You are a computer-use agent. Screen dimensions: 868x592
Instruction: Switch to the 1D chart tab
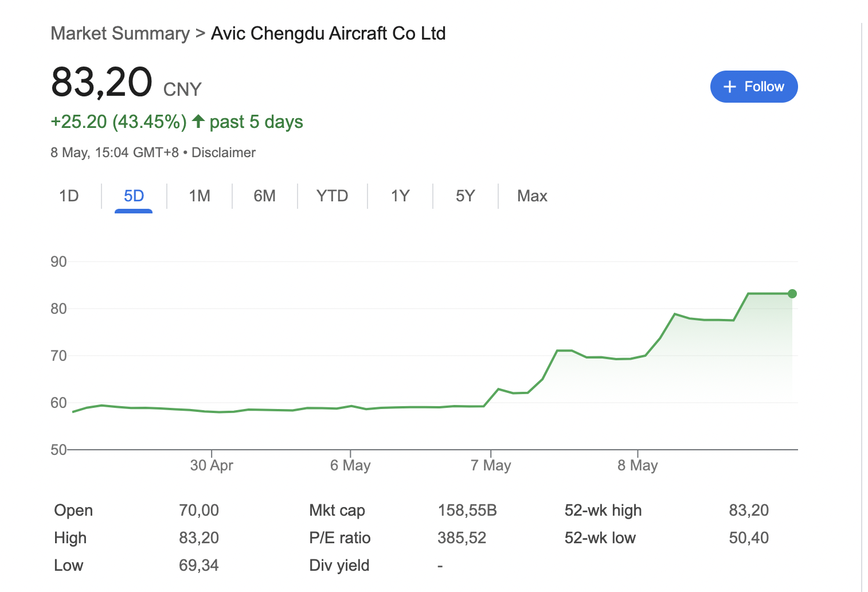coord(69,196)
